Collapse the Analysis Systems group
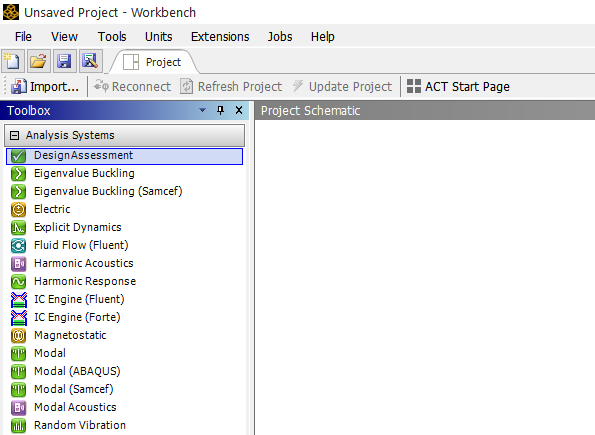The width and height of the screenshot is (595, 435). 14,136
